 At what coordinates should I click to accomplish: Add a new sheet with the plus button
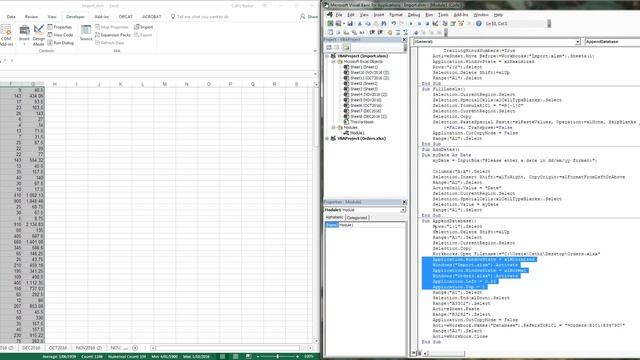[135, 348]
